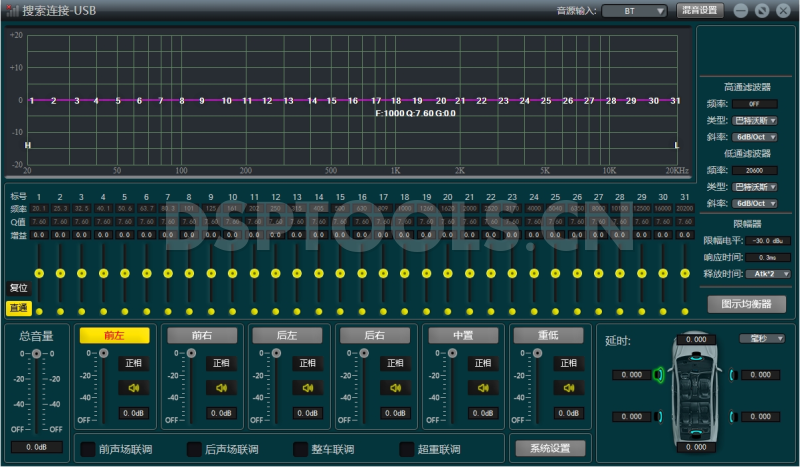
Task: Open the delay unit 毫秒 dropdown
Action: 762,338
